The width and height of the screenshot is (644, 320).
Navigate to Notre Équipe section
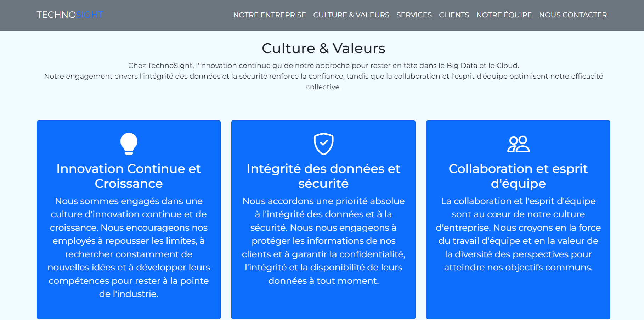[x=504, y=15]
